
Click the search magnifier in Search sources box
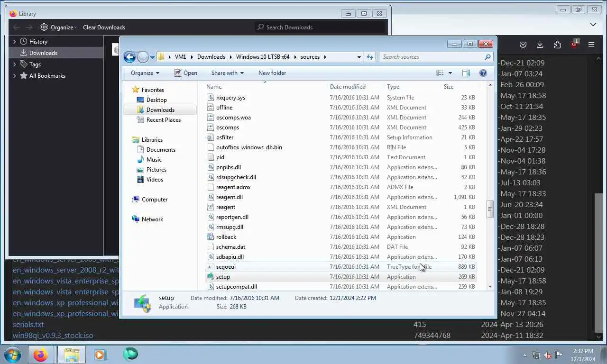pos(487,57)
